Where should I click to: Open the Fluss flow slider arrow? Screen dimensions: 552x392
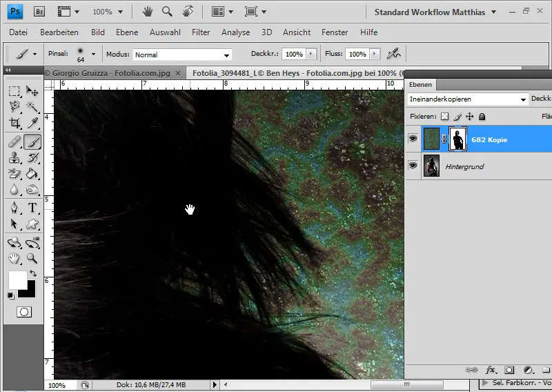point(375,54)
